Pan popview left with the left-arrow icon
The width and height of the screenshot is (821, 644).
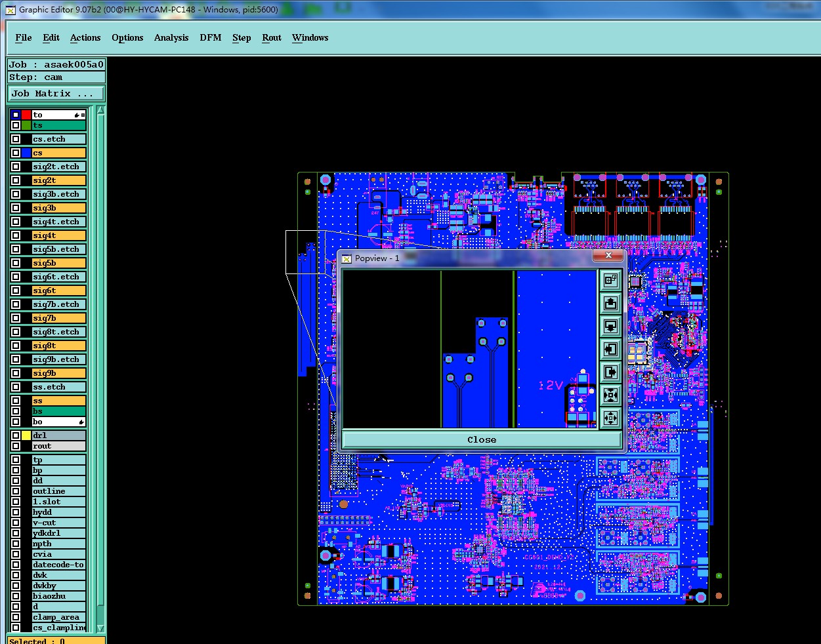coord(610,350)
